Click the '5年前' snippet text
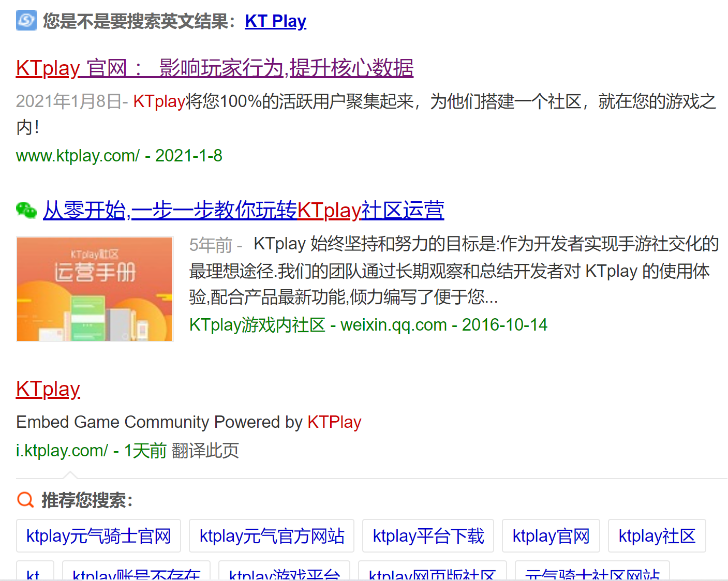The image size is (728, 581). point(211,244)
